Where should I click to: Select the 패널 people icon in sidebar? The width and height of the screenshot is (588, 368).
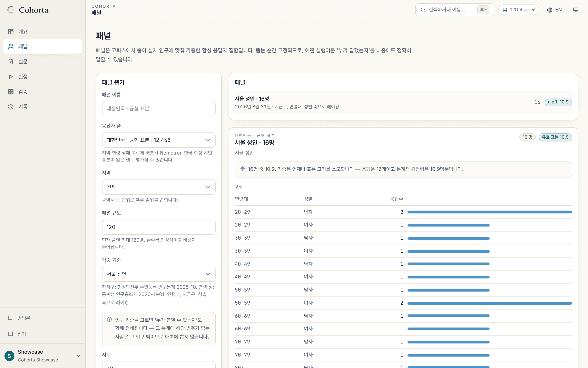tap(11, 46)
